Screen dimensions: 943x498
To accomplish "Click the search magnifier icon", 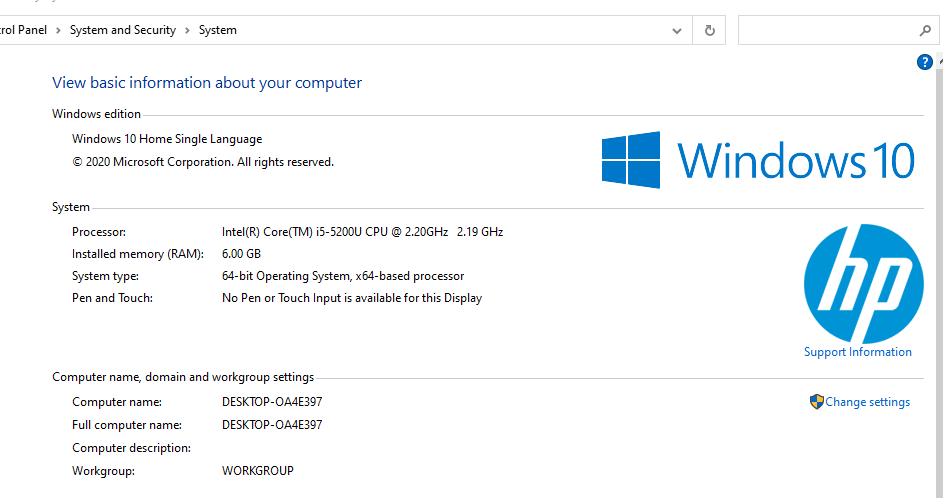I will [x=925, y=30].
